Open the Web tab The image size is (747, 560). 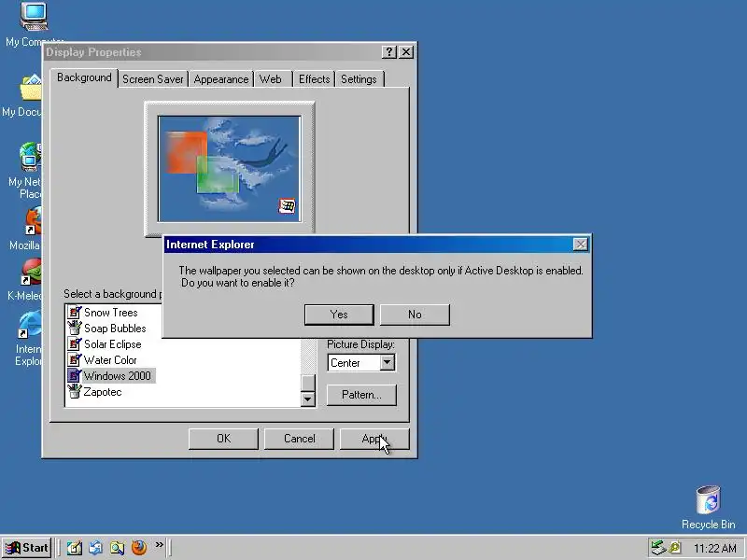271,79
